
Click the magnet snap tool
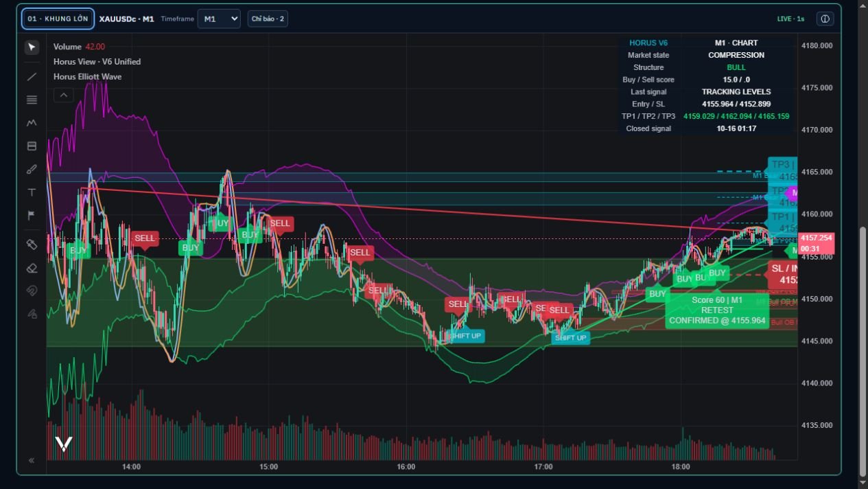pyautogui.click(x=32, y=291)
